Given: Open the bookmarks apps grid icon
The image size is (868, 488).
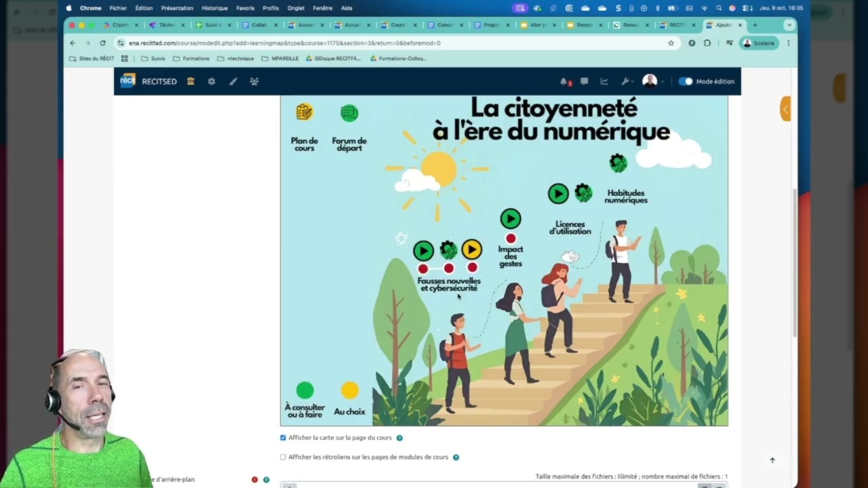Looking at the screenshot, I should 124,58.
